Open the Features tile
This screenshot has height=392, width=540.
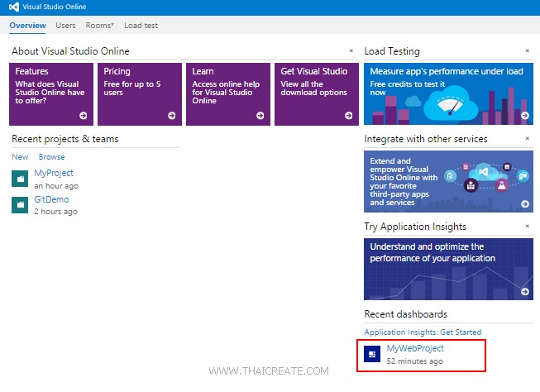click(x=51, y=94)
